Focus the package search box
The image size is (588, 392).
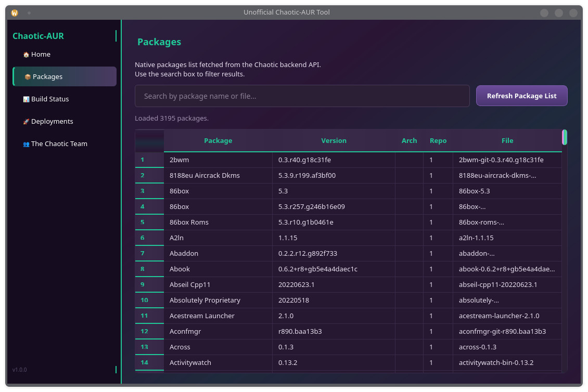[x=302, y=96]
